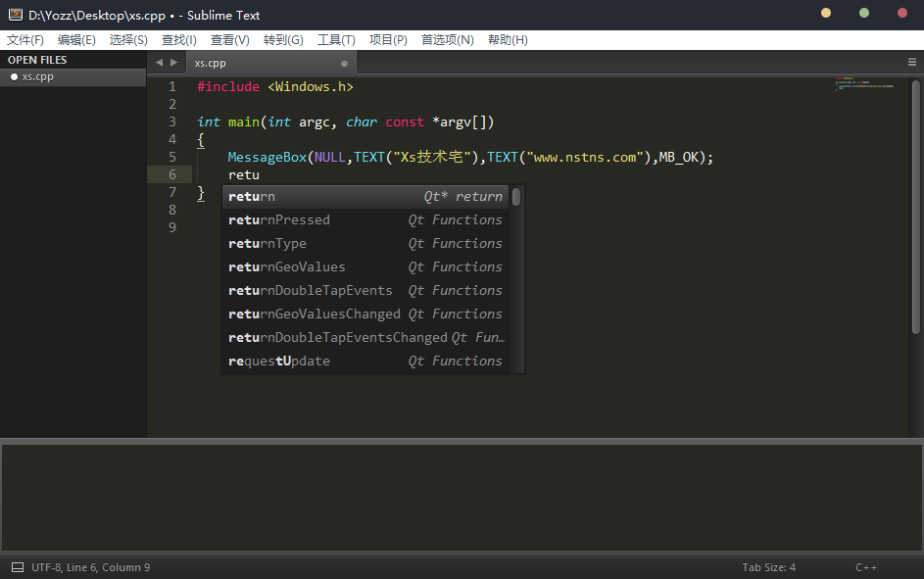Open the 转到(G) menu
The image size is (924, 579).
[x=283, y=40]
